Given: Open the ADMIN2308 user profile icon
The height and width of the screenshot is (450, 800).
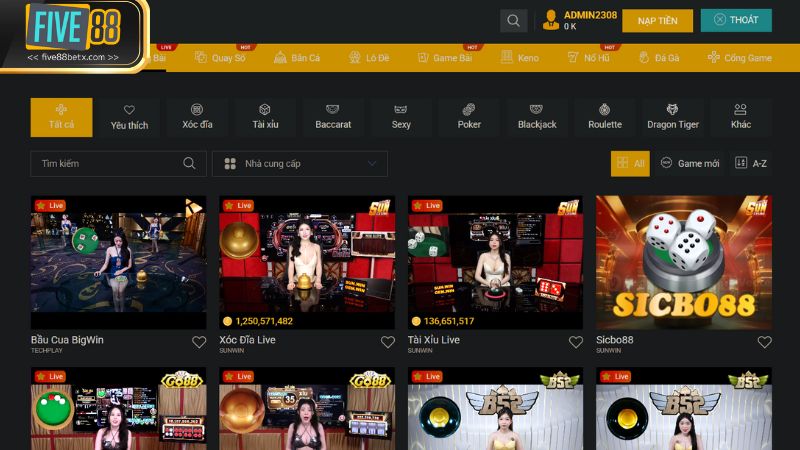Looking at the screenshot, I should coord(551,20).
